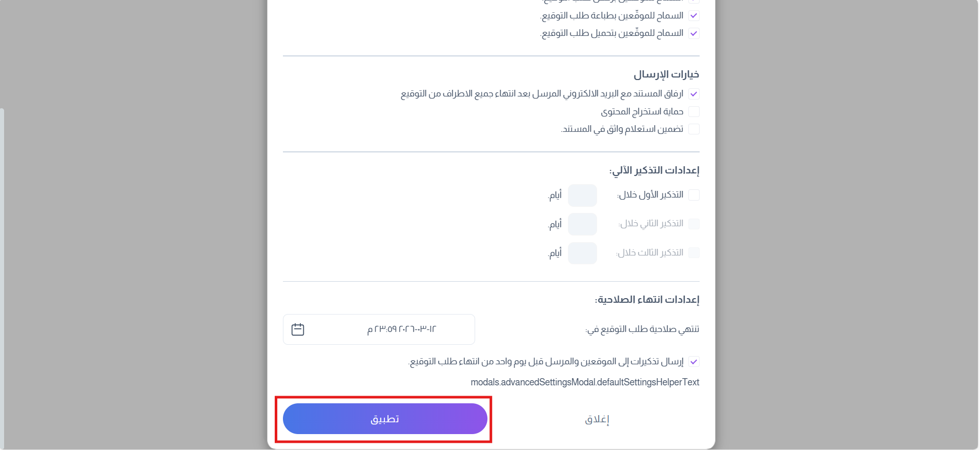Click the التذكير الثاني second reminder checkbox
Screen dimensions: 980x450
point(694,224)
